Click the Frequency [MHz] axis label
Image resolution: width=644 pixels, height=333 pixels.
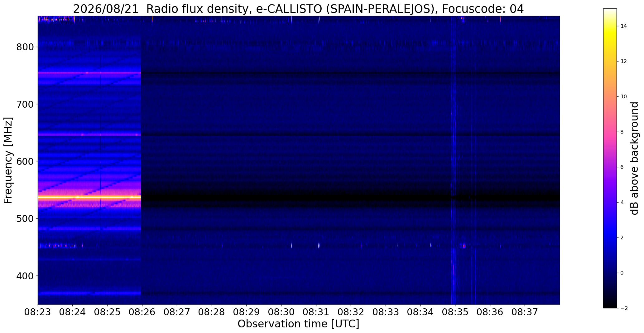(8, 160)
